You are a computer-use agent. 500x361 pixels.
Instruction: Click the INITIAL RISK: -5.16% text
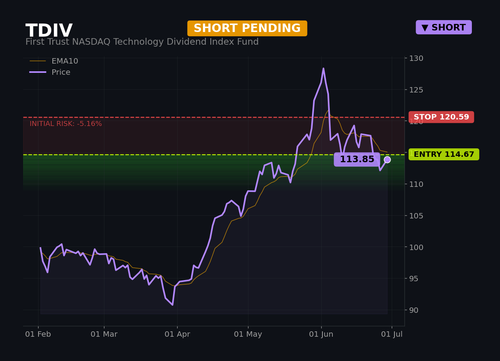tap(66, 124)
